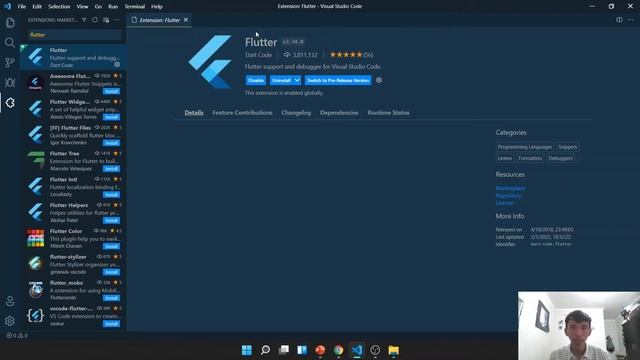Split the editor to the right

pyautogui.click(x=619, y=20)
